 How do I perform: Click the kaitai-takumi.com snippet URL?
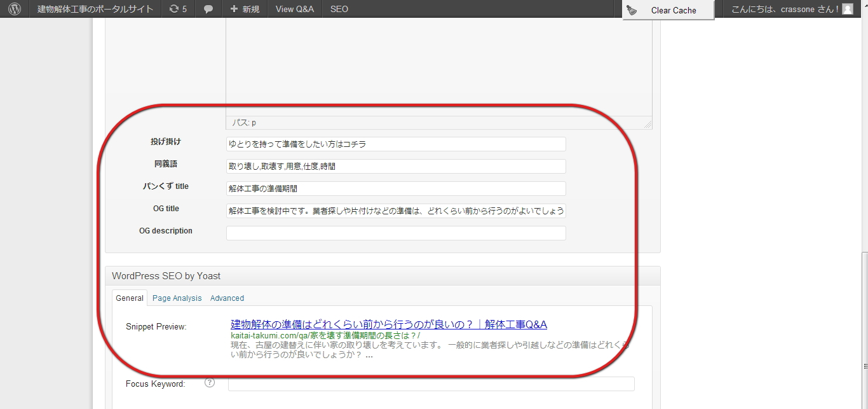[x=325, y=335]
